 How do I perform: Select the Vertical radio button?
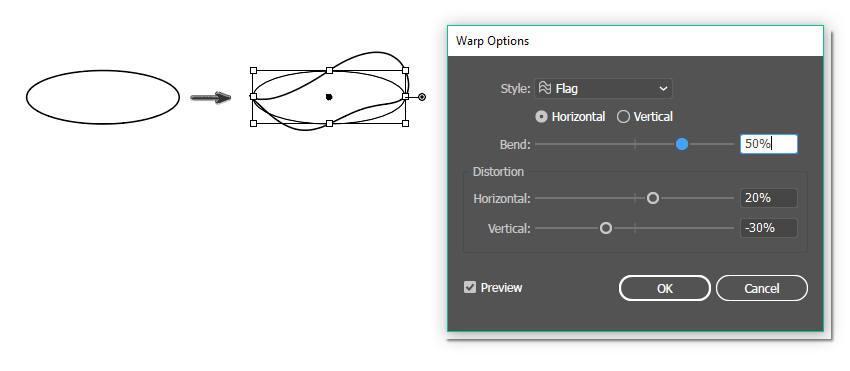click(x=623, y=117)
